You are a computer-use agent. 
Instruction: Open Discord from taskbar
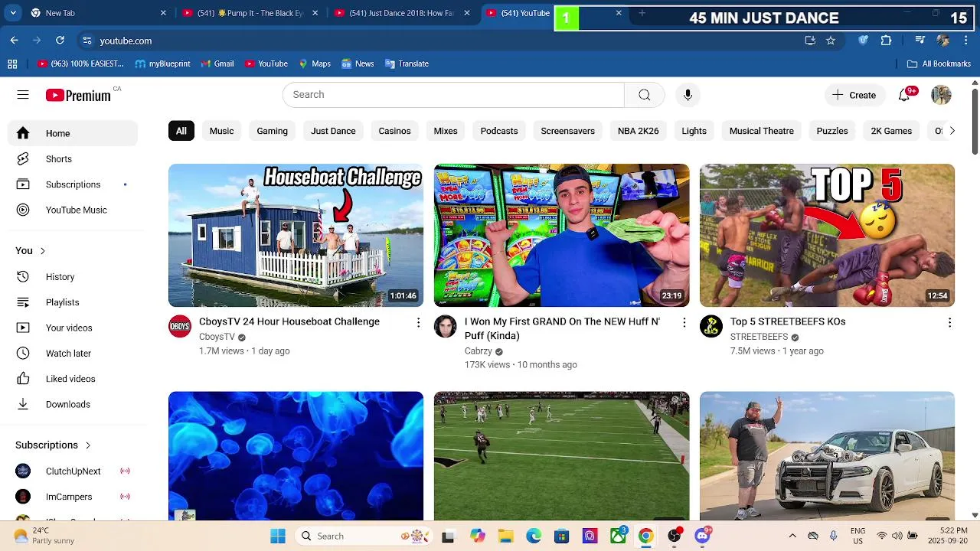click(x=702, y=536)
